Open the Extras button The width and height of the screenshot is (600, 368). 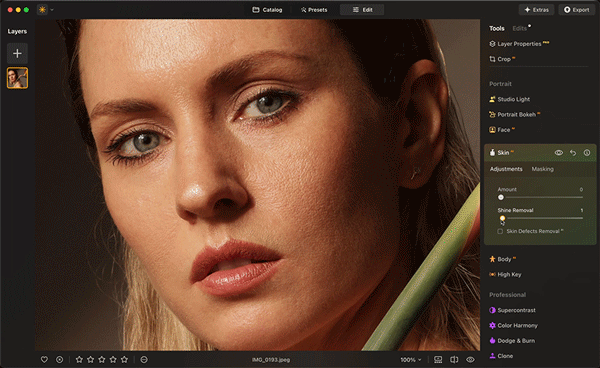[x=536, y=10]
